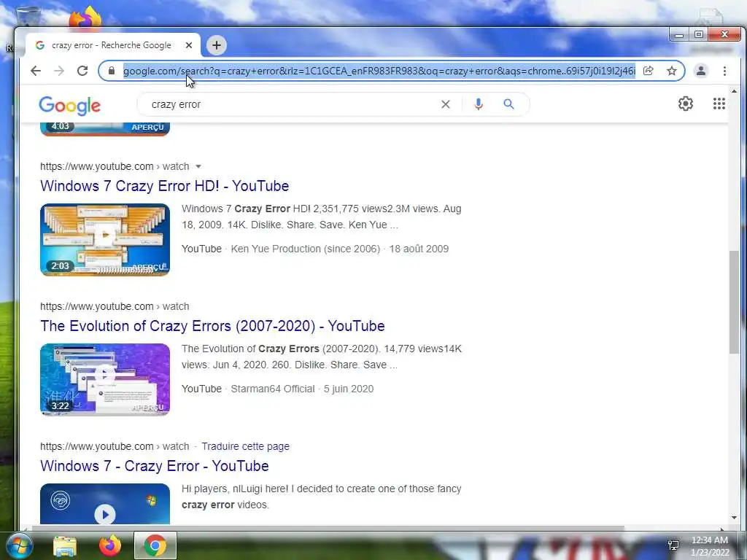
Task: Click the address bar URL
Action: (379, 71)
